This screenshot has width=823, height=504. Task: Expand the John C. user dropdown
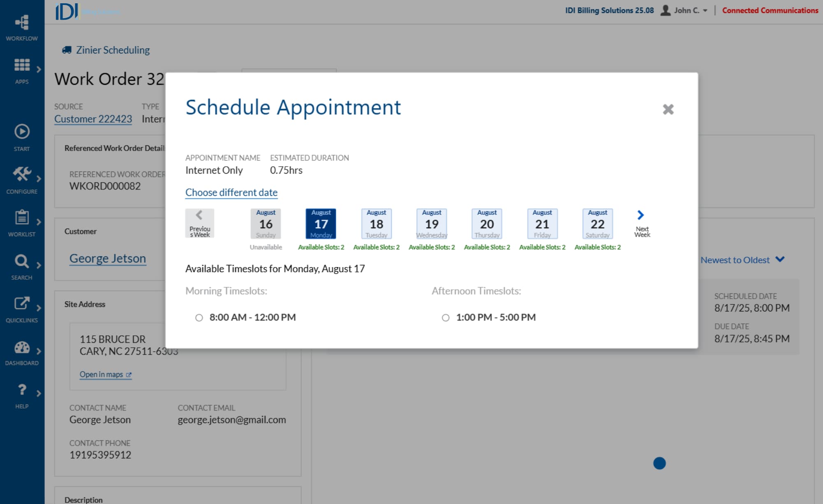(686, 10)
